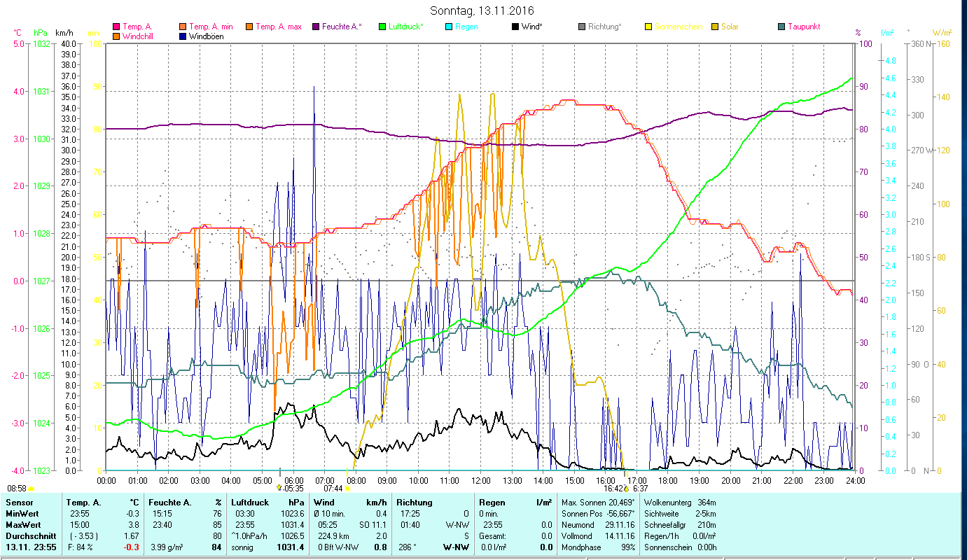The width and height of the screenshot is (967, 560).
Task: Click the Sonnenschein 0:00h table entry
Action: click(x=681, y=547)
